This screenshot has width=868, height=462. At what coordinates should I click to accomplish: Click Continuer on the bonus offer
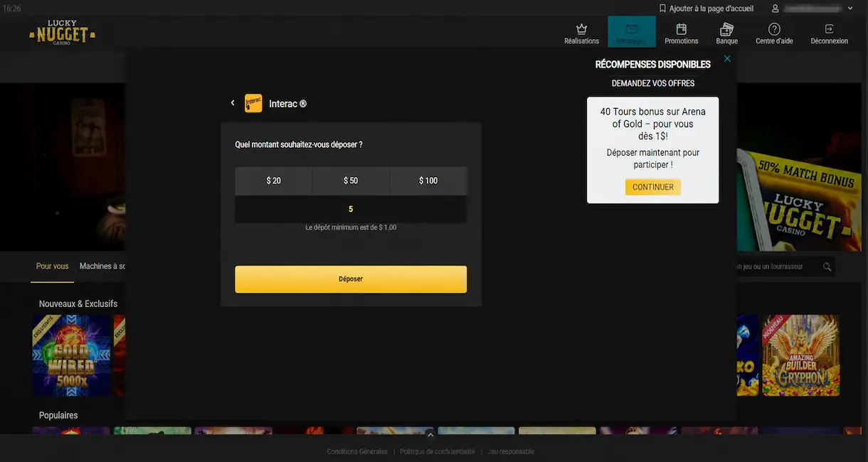click(x=653, y=187)
